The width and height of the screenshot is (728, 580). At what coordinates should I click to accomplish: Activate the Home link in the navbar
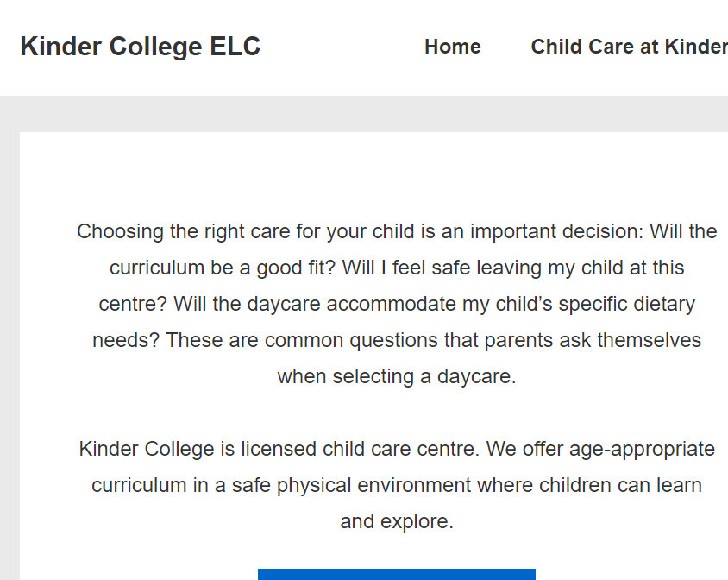point(452,47)
